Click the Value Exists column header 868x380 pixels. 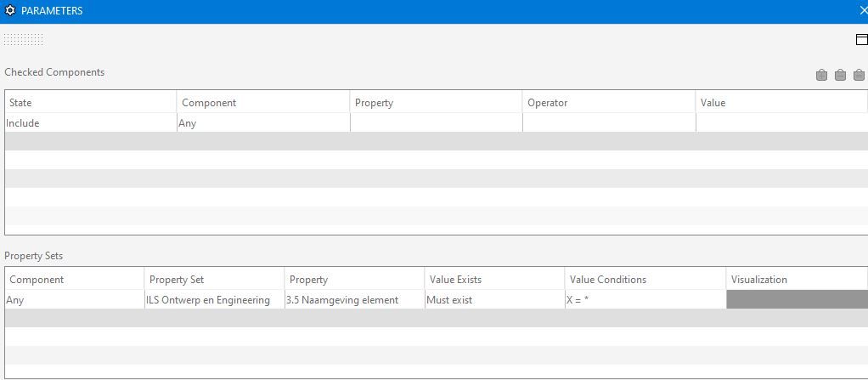pos(495,279)
